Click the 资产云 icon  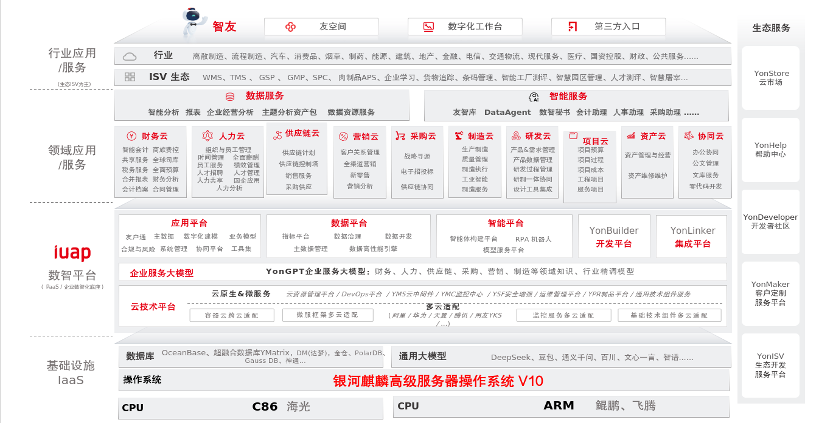click(x=631, y=136)
